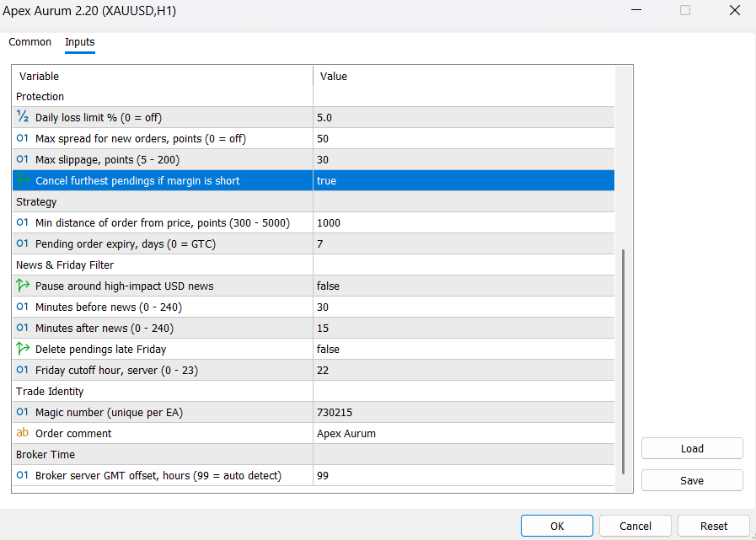Image resolution: width=756 pixels, height=540 pixels.
Task: Edit Max spread value 50
Action: [x=464, y=138]
